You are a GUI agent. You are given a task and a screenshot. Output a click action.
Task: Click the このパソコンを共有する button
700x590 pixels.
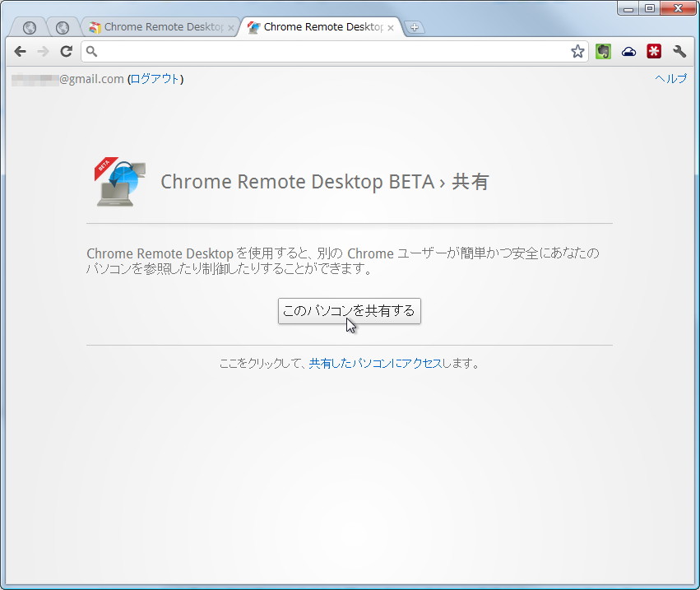point(349,311)
